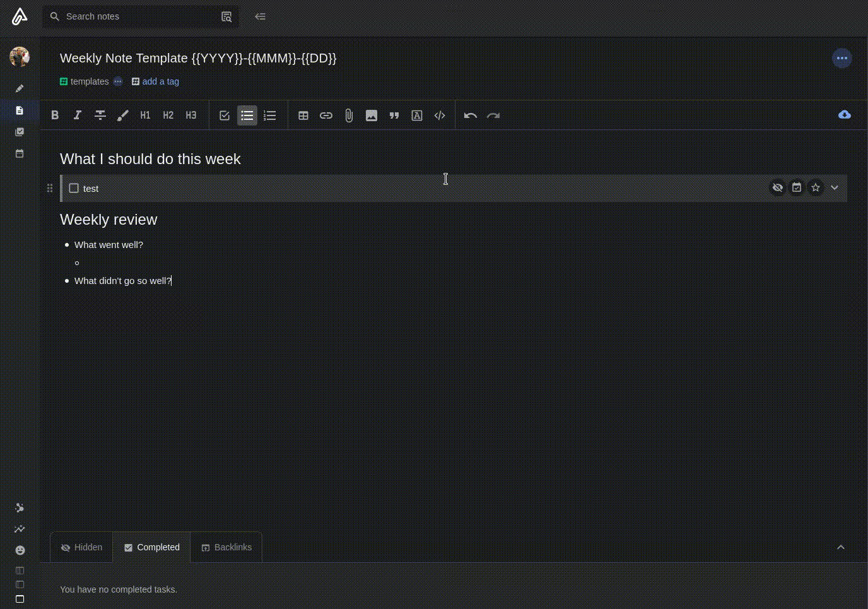
Task: Switch to the Hidden tab
Action: (81, 547)
